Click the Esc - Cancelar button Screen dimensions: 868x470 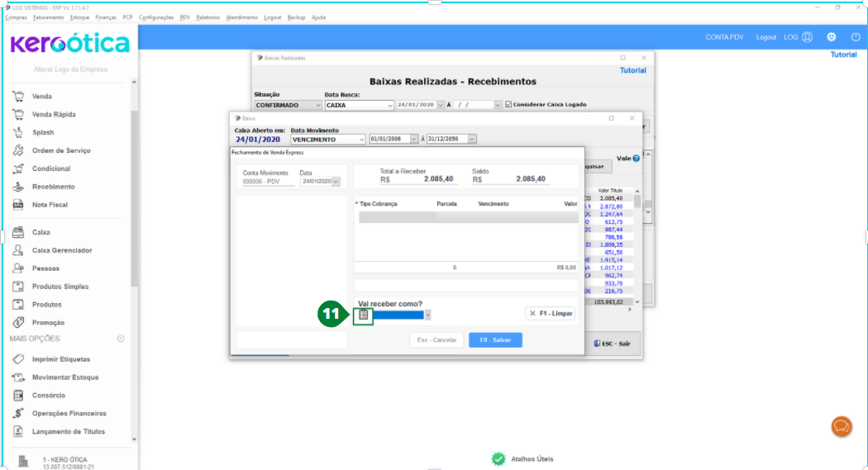point(436,340)
